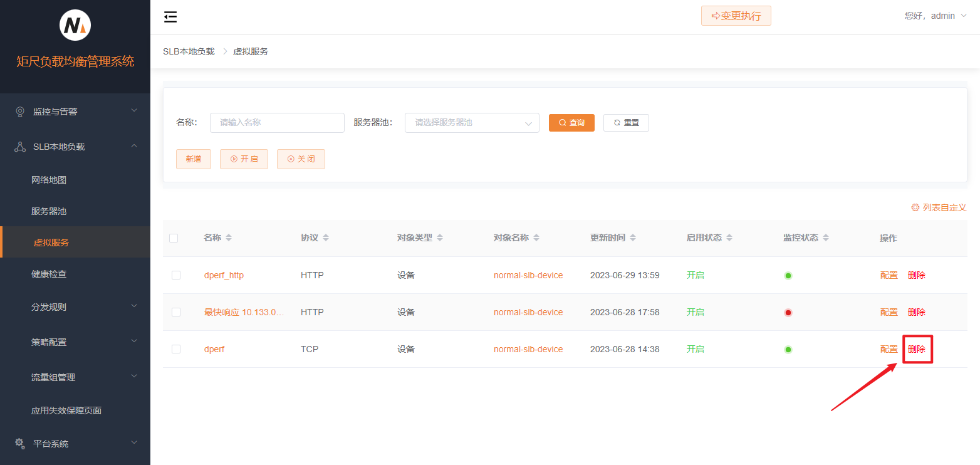980x465 pixels.
Task: Click the 列表自定义 settings icon
Action: coord(915,207)
